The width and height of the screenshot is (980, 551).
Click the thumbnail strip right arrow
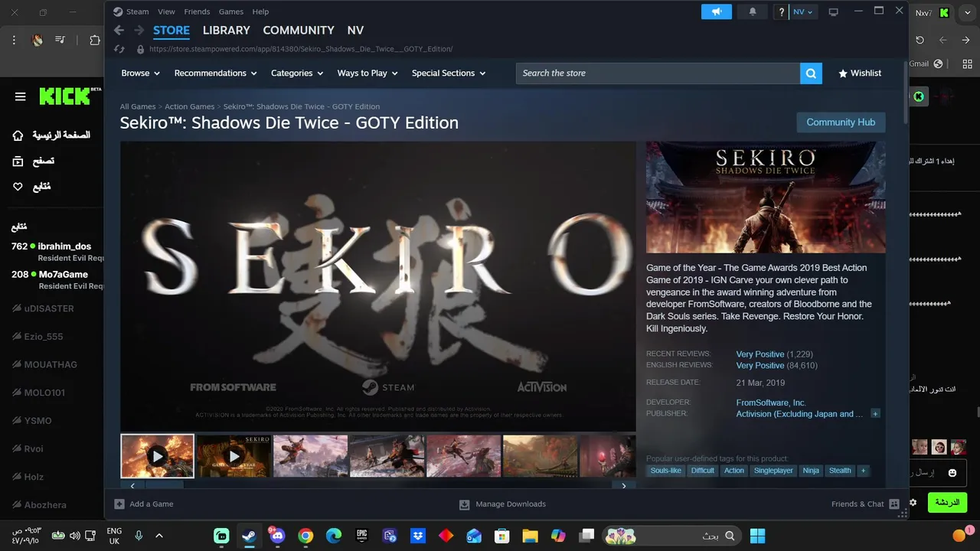624,485
